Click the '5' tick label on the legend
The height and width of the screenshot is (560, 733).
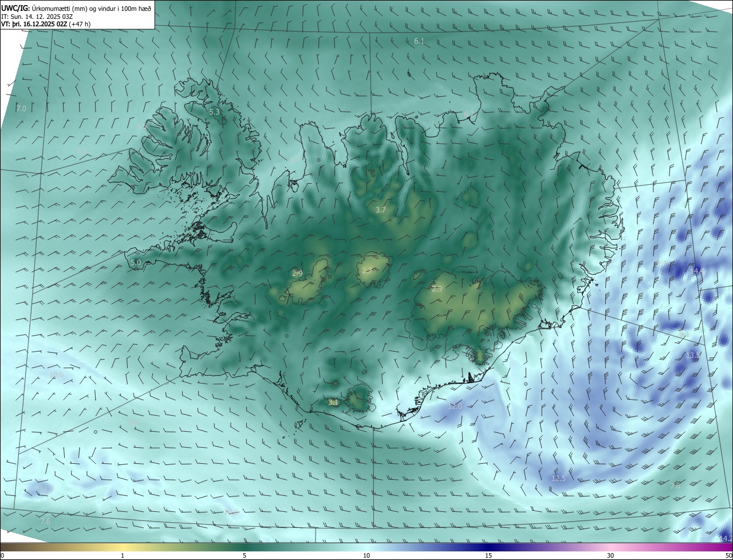click(245, 556)
